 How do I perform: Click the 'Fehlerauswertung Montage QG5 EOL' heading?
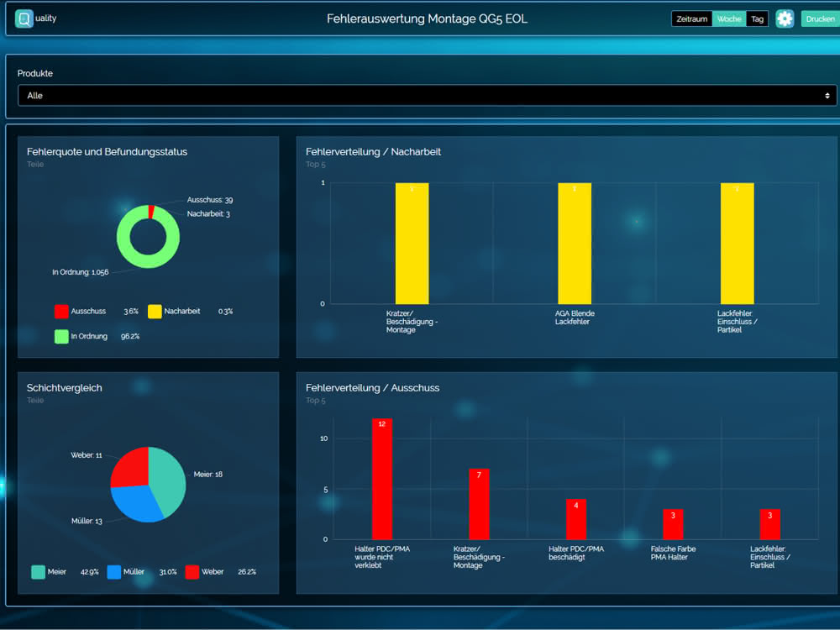click(427, 18)
